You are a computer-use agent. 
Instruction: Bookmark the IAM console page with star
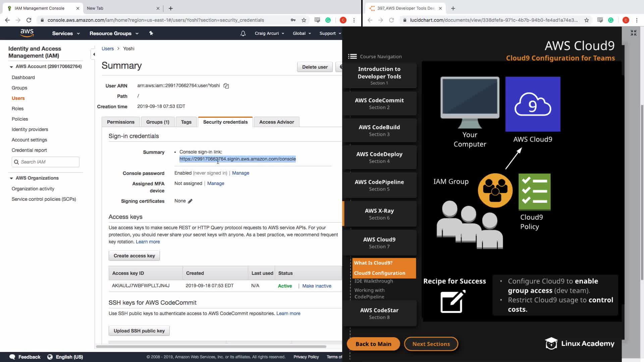(x=304, y=20)
